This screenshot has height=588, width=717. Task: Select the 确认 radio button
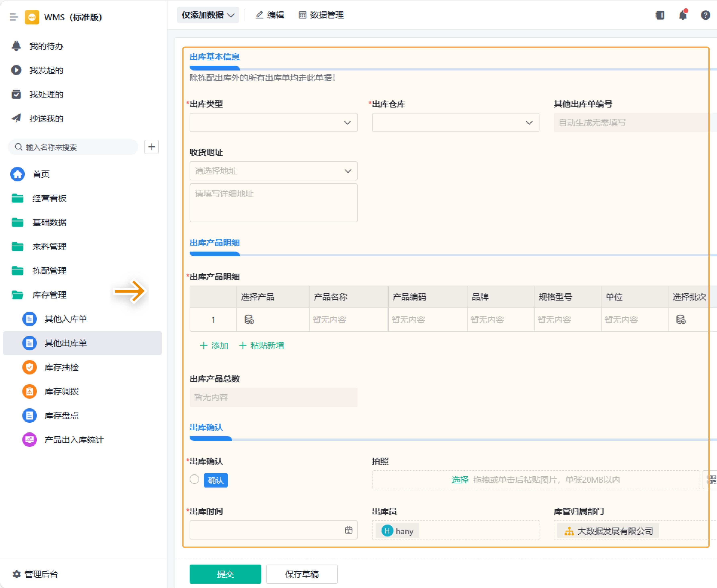click(195, 479)
